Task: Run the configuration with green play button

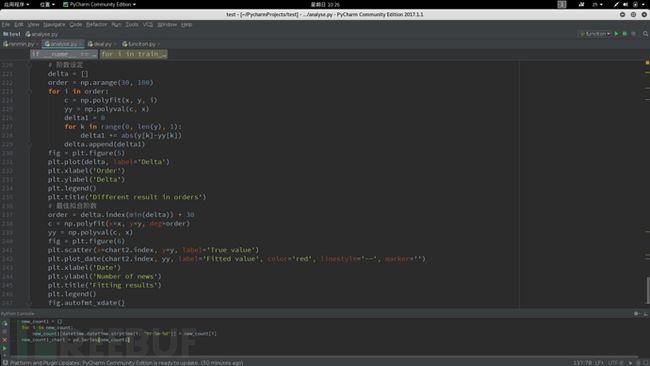Action: click(x=616, y=34)
